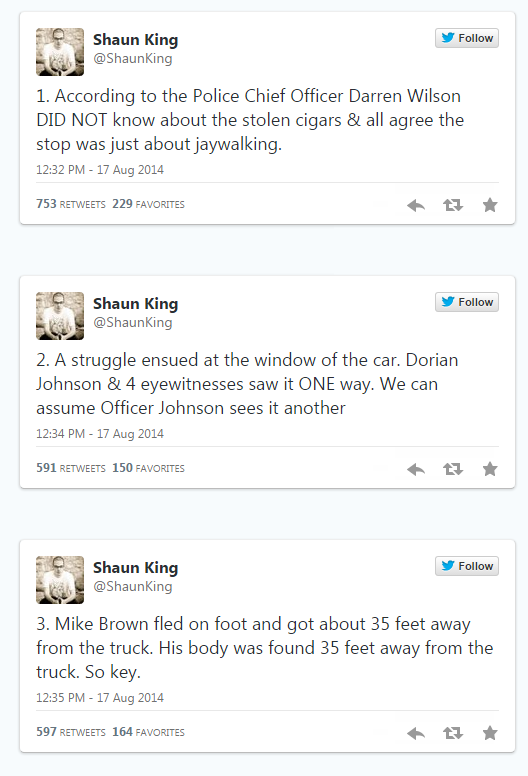This screenshot has width=528, height=776.
Task: Favorite the tweet numbered 2
Action: (x=490, y=469)
